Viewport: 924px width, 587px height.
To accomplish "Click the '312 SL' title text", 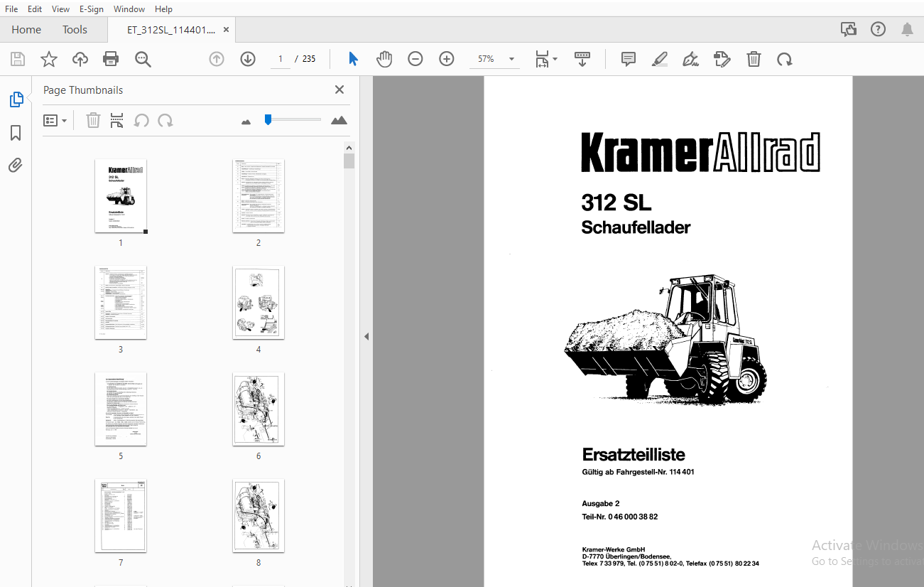I will coord(616,203).
